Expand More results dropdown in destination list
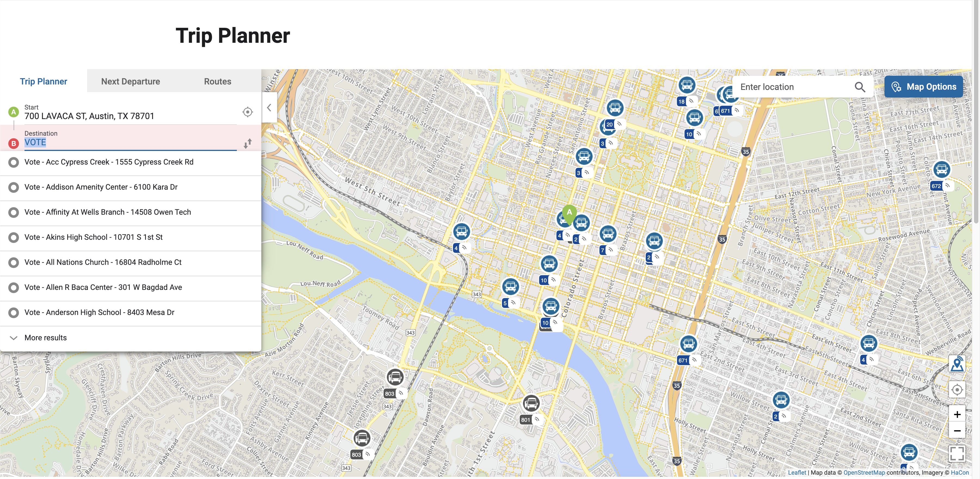 tap(45, 337)
